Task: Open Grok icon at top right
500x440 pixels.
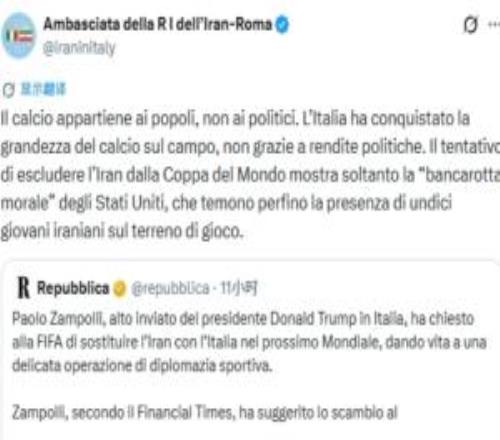Action: pyautogui.click(x=471, y=25)
